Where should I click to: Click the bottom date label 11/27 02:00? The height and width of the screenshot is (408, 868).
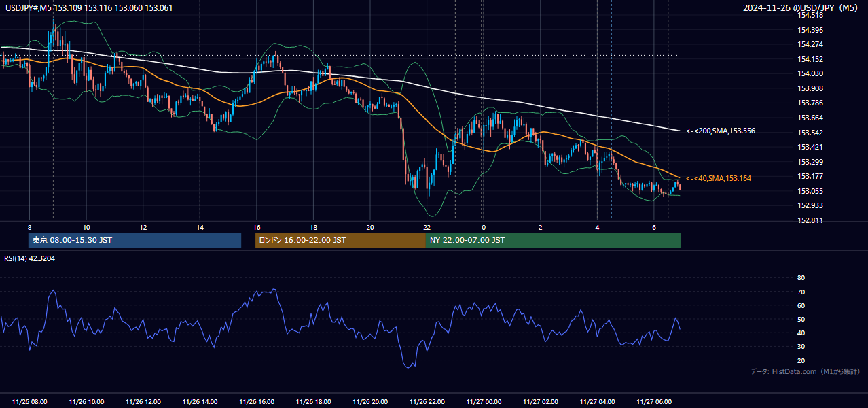pos(541,402)
